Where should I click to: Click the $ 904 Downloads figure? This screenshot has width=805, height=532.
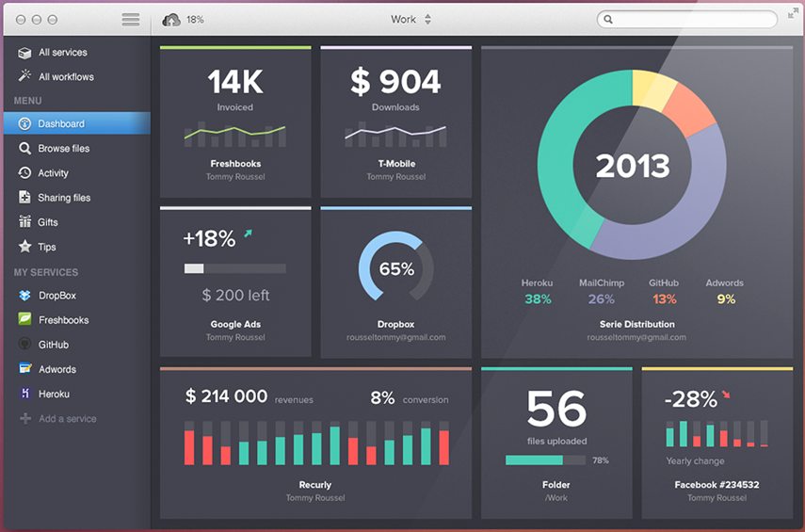click(x=395, y=82)
